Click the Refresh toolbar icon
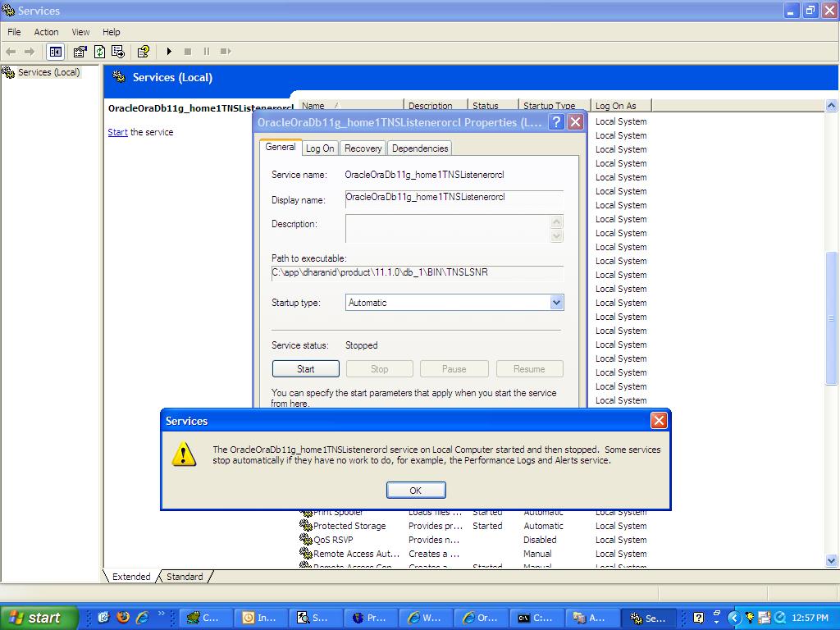This screenshot has height=630, width=840. (x=99, y=52)
